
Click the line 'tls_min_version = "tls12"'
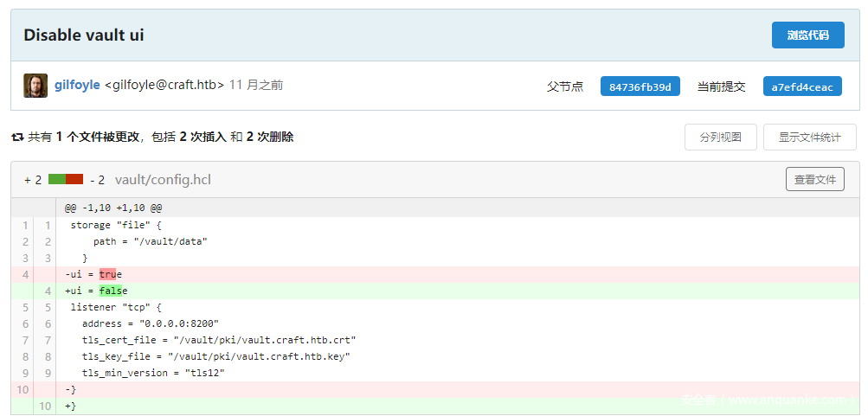(x=153, y=373)
